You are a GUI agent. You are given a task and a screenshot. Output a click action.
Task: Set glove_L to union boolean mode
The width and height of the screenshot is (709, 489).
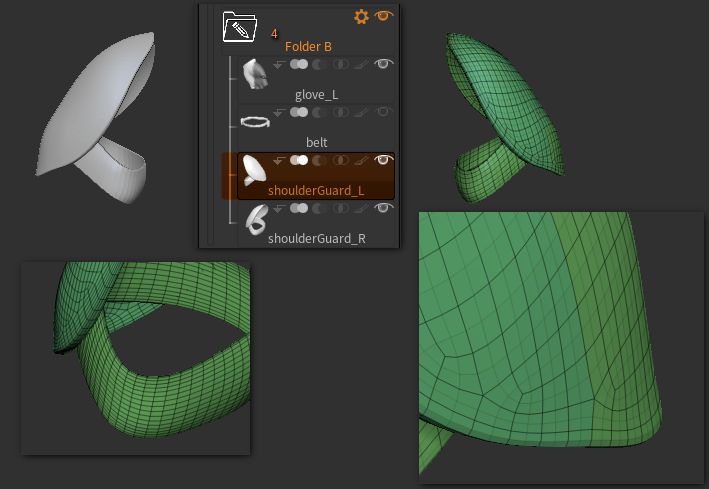[x=299, y=65]
